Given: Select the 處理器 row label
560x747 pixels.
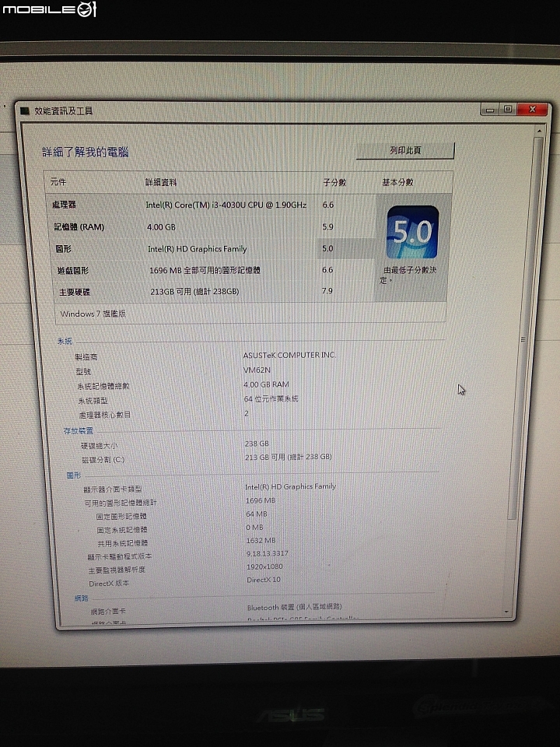Looking at the screenshot, I should pos(65,205).
